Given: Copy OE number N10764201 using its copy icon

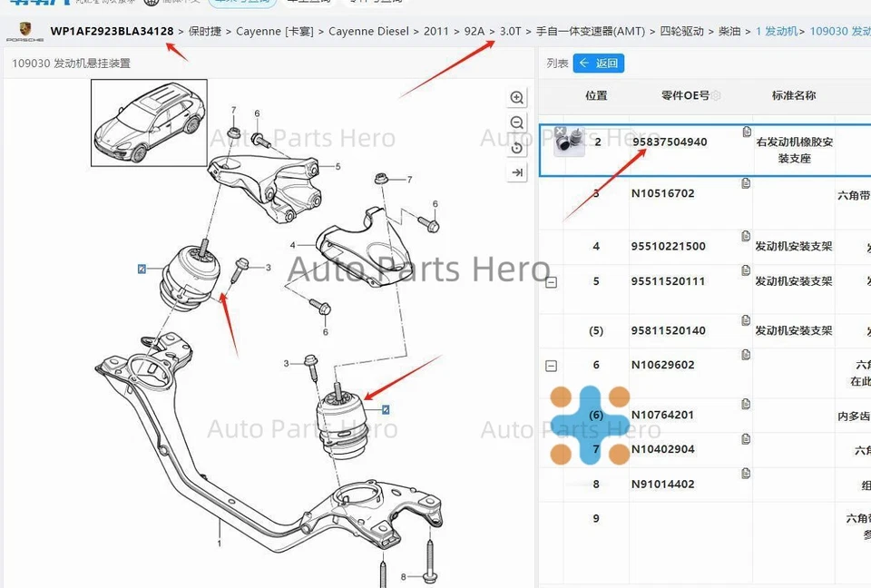Looking at the screenshot, I should tap(746, 404).
